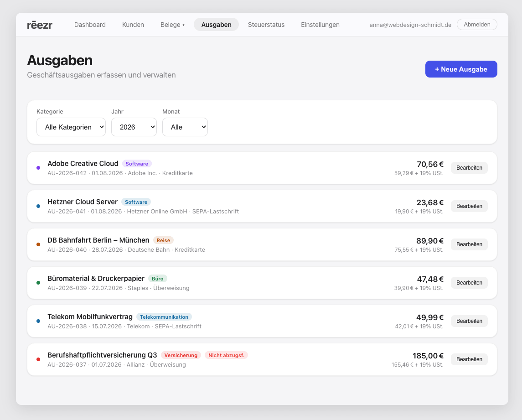Go to Kunden in the navigation
The width and height of the screenshot is (522, 420).
133,25
